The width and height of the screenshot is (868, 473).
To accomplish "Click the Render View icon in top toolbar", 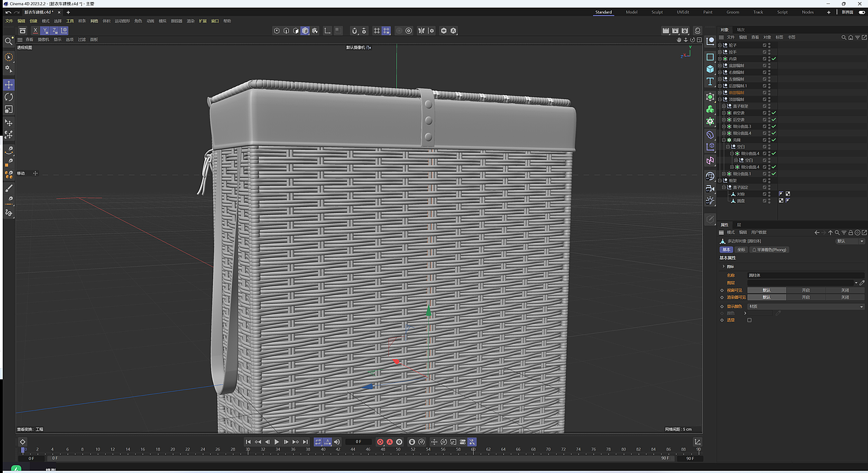I will 667,31.
